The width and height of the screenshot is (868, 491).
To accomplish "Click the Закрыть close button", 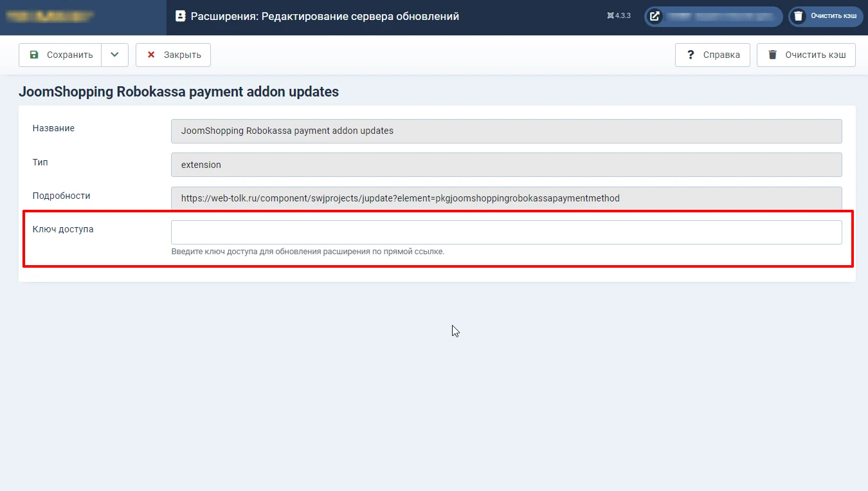I will click(173, 55).
